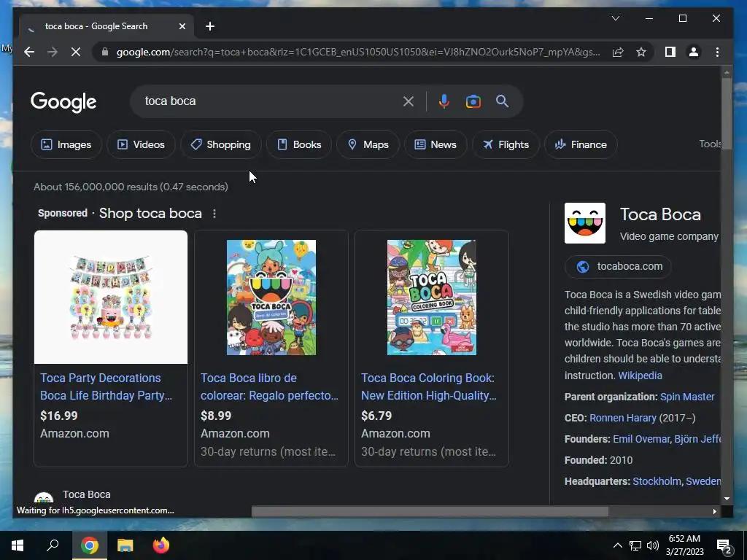
Task: Open the libro de colorear product image
Action: (x=271, y=297)
